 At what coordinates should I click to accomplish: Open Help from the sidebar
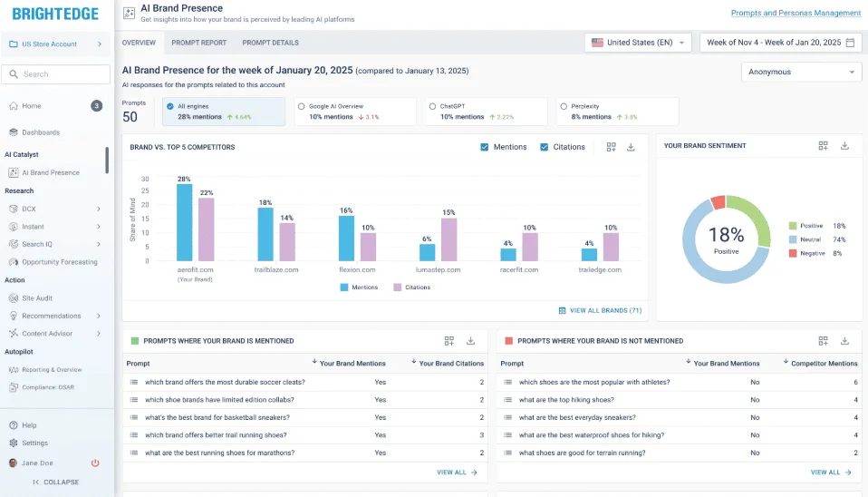(x=29, y=425)
